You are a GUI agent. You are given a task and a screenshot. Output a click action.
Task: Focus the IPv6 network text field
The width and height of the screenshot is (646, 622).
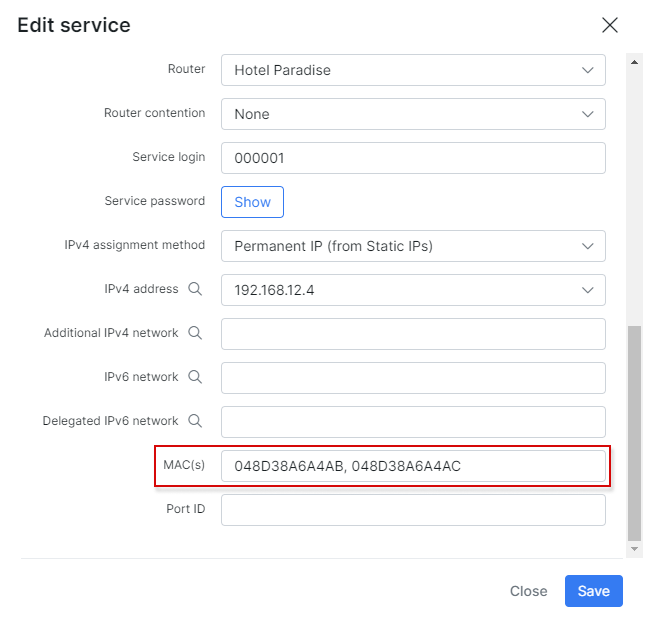(x=413, y=378)
